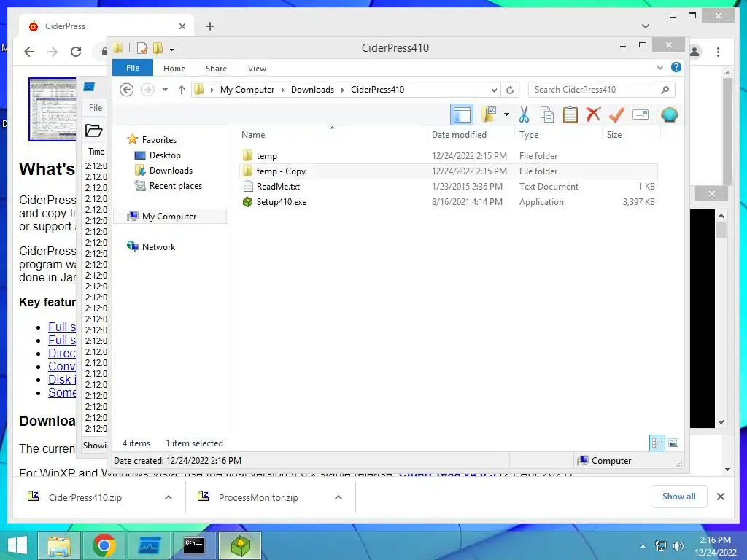
Task: Open the Customize Quick Access Toolbar dropdown
Action: tap(171, 48)
